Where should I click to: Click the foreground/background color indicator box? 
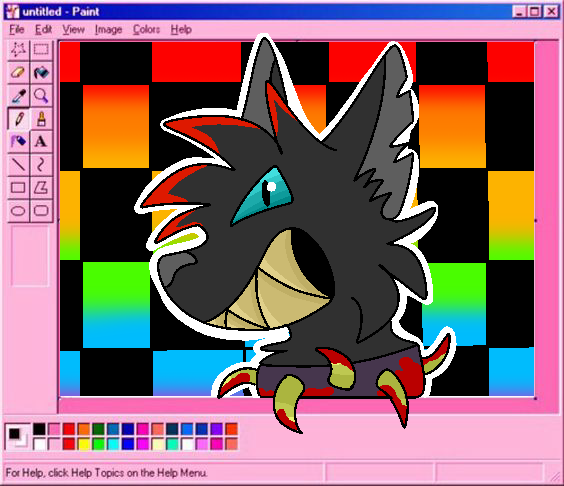[x=18, y=436]
